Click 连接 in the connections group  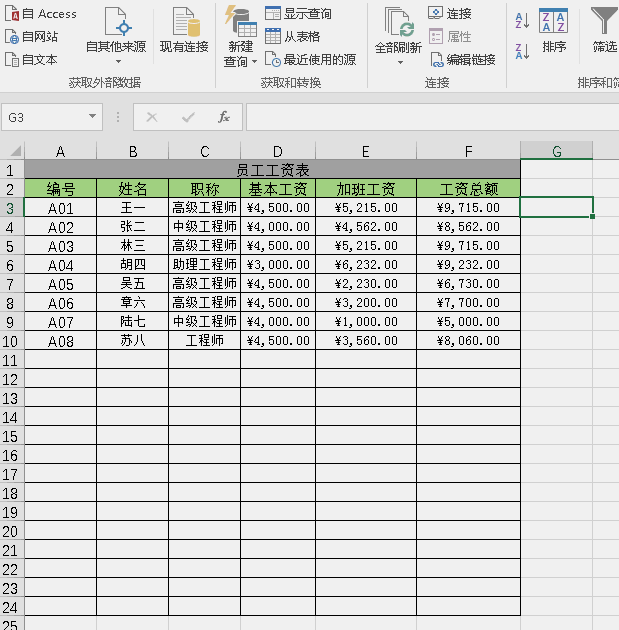[x=449, y=14]
